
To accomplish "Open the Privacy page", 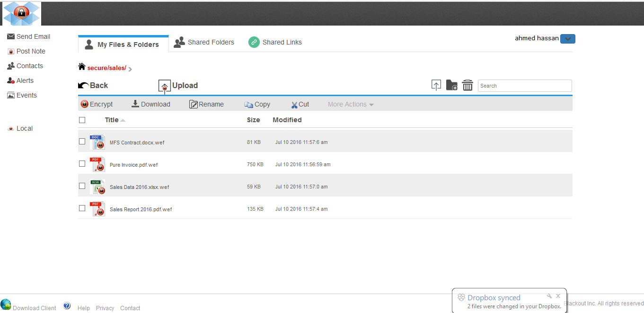I will [105, 308].
